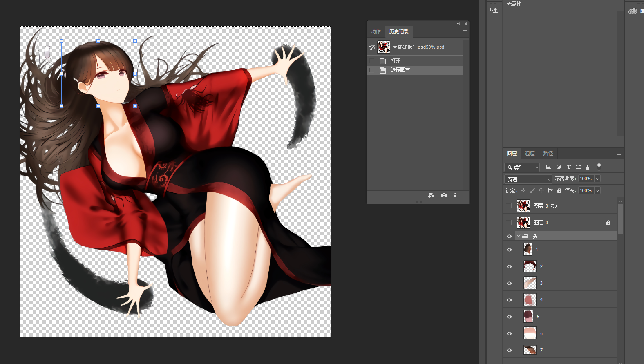Hide layer 4 eye icon
This screenshot has width=644, height=364.
pyautogui.click(x=509, y=300)
